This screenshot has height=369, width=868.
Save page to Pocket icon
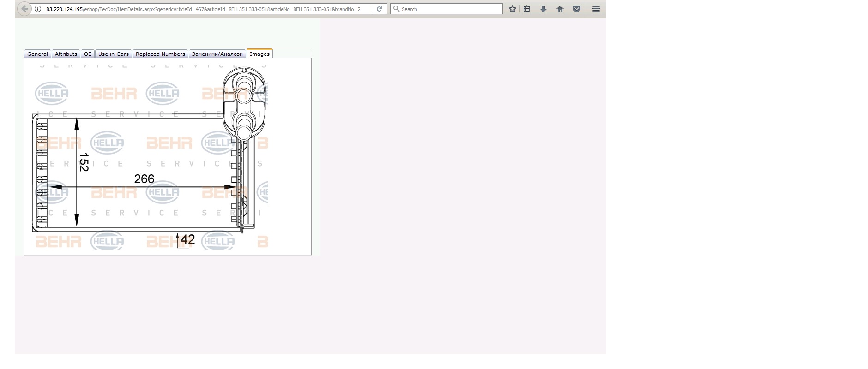pos(577,9)
